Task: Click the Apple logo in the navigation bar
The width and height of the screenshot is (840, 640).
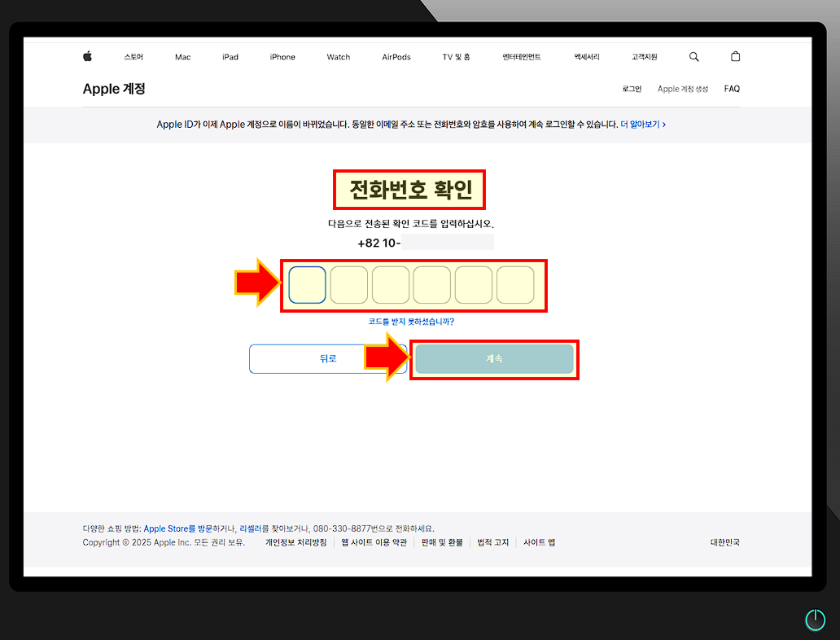Action: tap(87, 56)
